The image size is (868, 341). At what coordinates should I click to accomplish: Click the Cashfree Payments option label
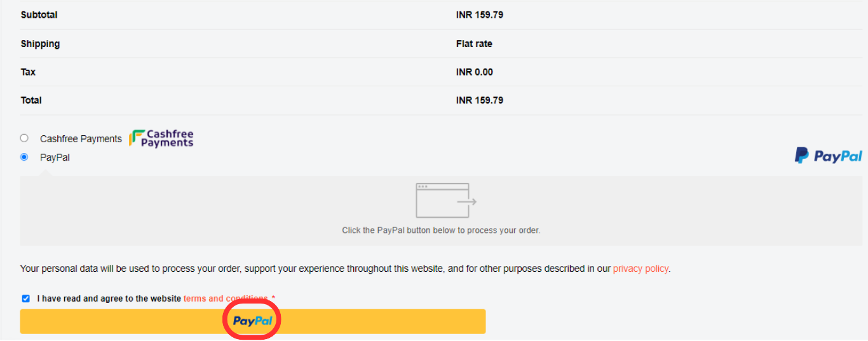81,138
